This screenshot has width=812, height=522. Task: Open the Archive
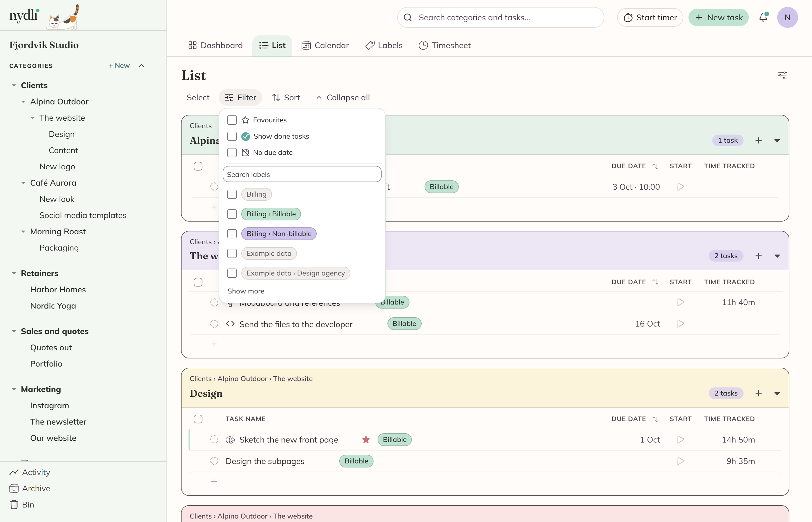point(30,488)
